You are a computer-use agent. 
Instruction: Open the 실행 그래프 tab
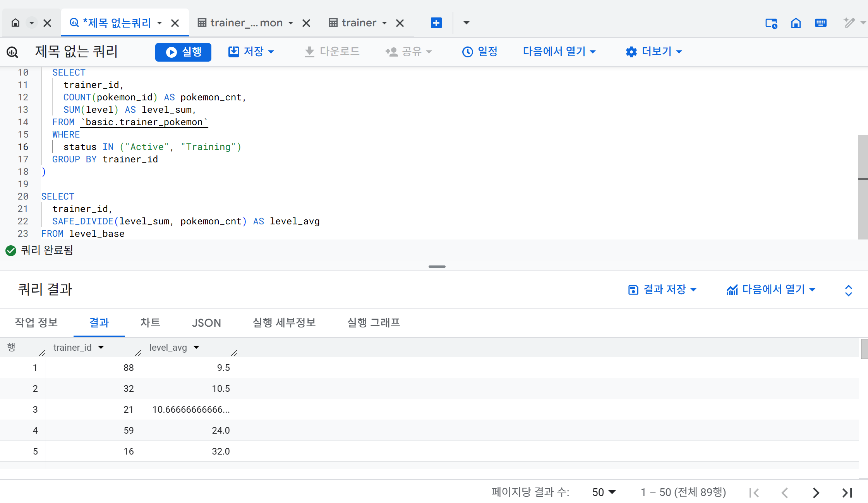click(x=374, y=322)
